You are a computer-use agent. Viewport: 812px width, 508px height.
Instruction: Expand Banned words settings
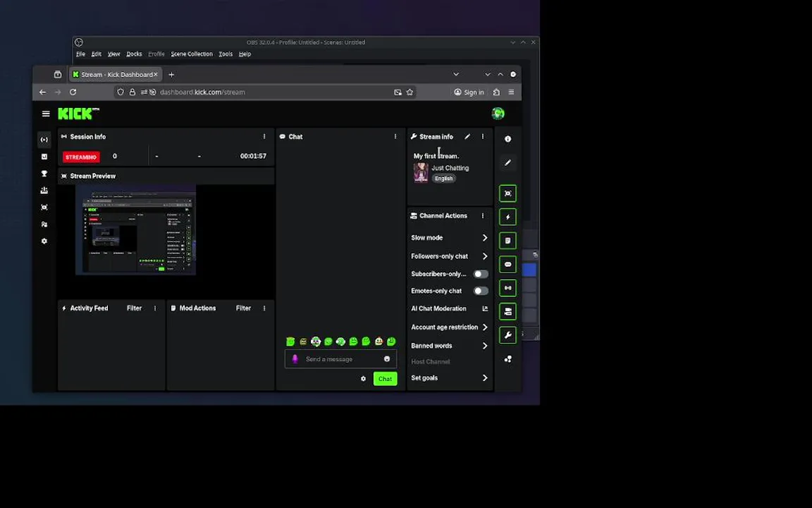pyautogui.click(x=450, y=346)
